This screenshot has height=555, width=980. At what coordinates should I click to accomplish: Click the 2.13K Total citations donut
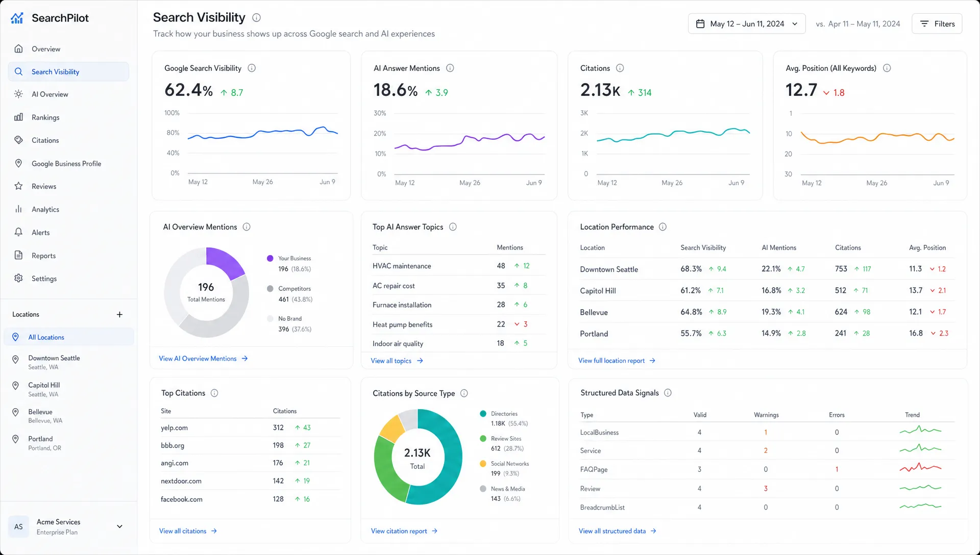(x=418, y=458)
